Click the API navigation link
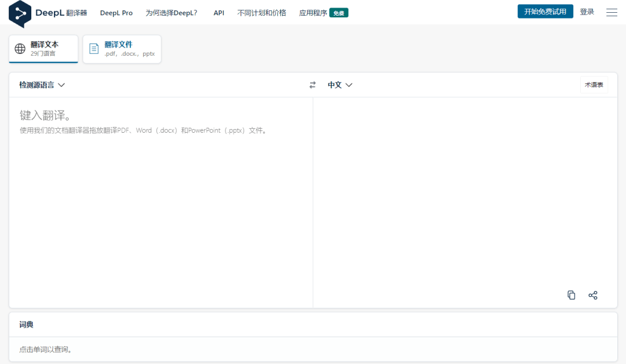Viewport: 626px width, 364px height. [x=219, y=13]
